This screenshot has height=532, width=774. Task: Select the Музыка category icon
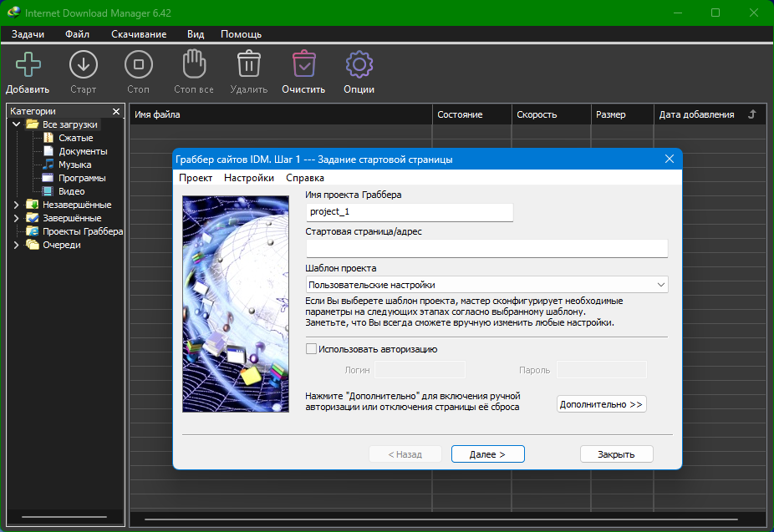pyautogui.click(x=48, y=165)
